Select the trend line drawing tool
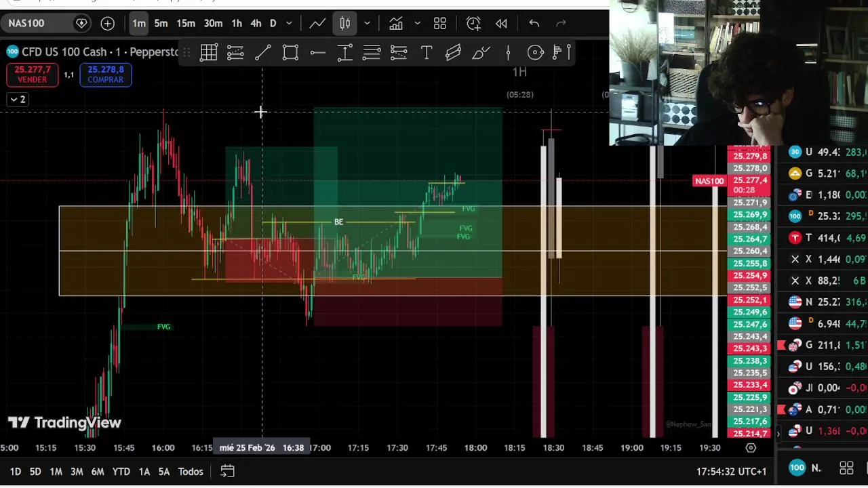 point(263,52)
